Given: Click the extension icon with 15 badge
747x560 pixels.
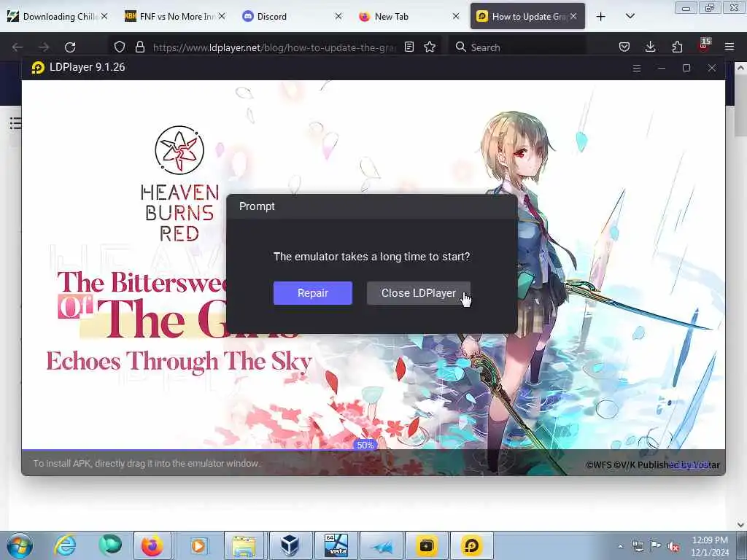Looking at the screenshot, I should tap(704, 45).
